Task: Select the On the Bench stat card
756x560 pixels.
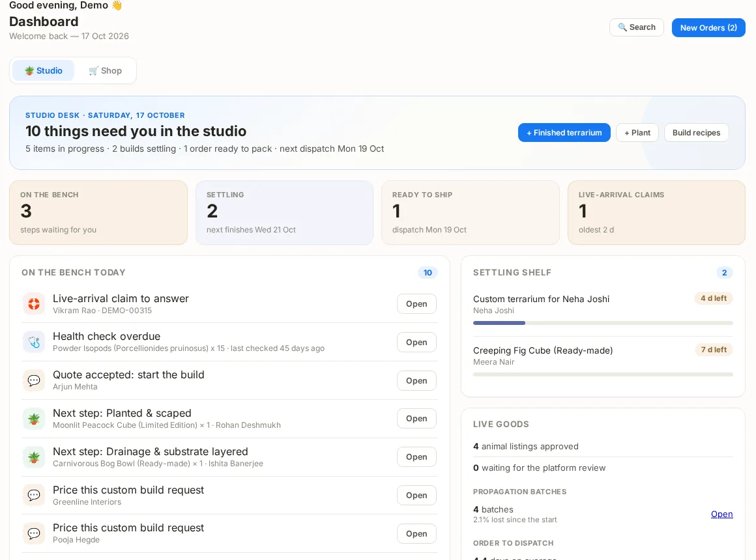Action: click(x=98, y=212)
